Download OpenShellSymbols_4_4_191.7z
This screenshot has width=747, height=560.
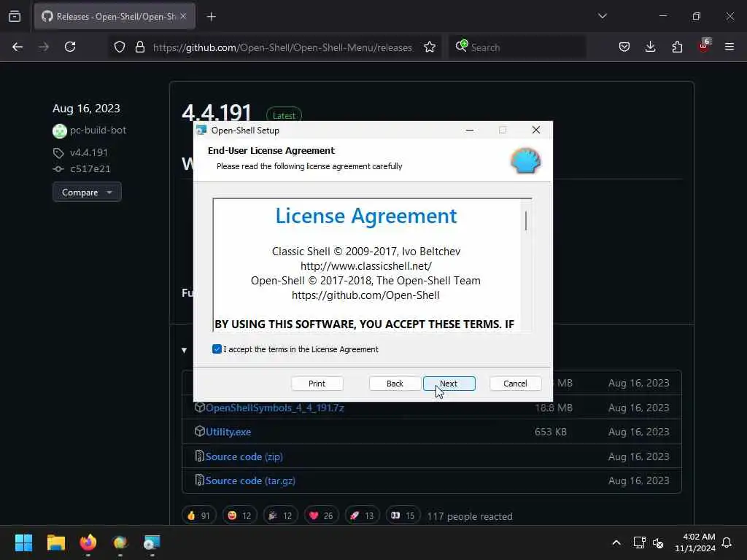pyautogui.click(x=275, y=408)
